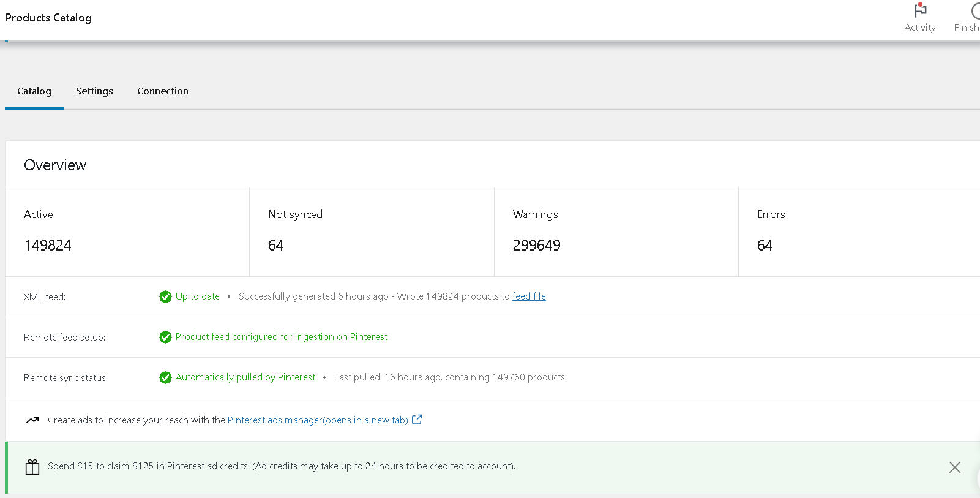Click the Errors count card
980x498 pixels.
tap(857, 232)
